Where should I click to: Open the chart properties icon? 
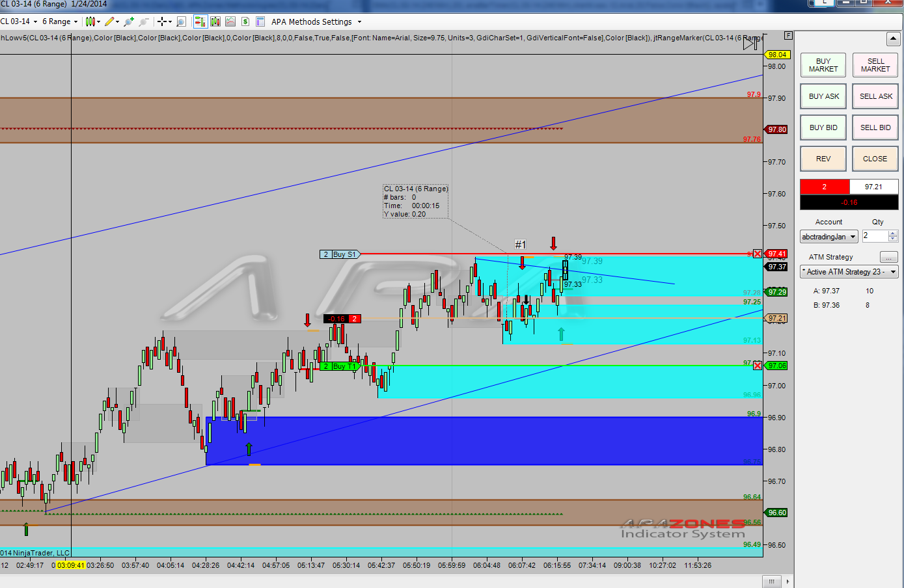pos(260,21)
